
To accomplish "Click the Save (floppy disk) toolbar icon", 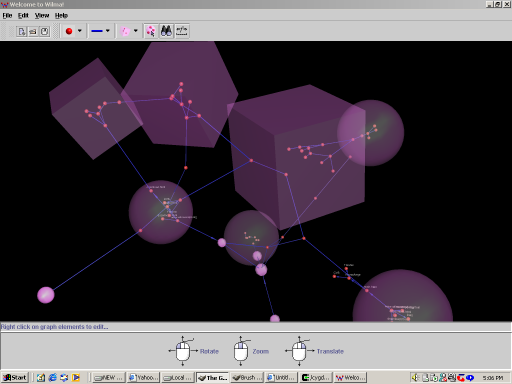I will (x=44, y=31).
